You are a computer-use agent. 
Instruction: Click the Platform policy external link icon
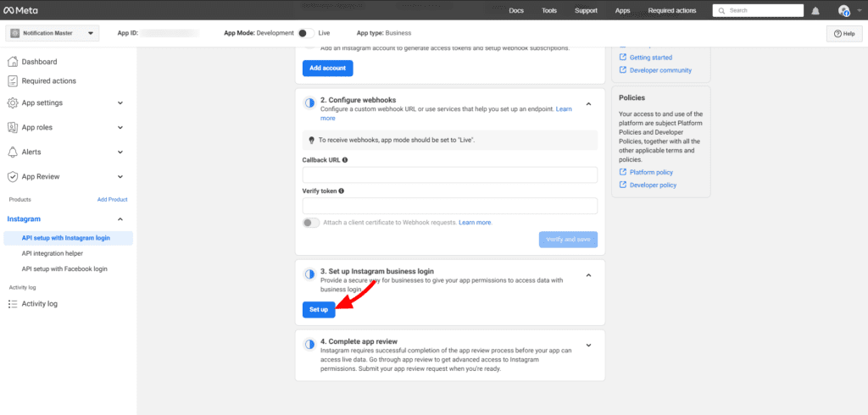[623, 172]
